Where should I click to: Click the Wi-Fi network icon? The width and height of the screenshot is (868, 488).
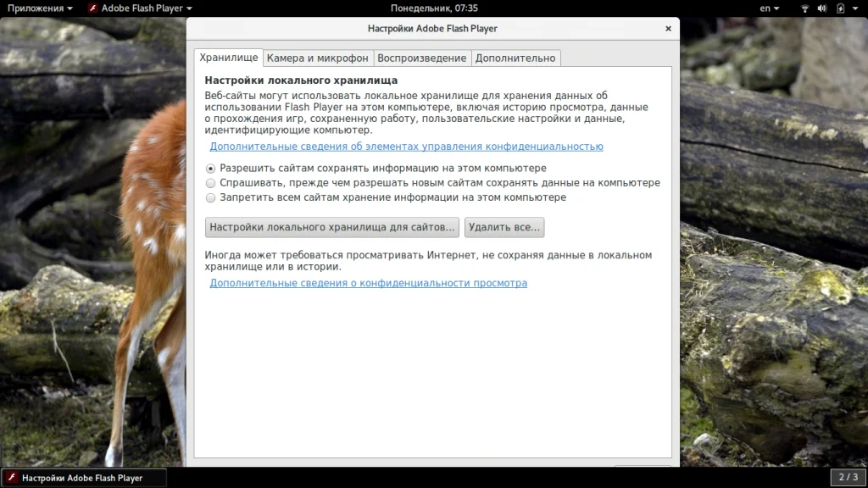(x=805, y=8)
